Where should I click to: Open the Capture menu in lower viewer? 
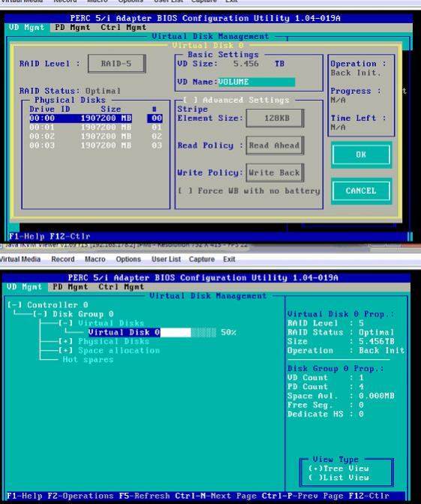pyautogui.click(x=202, y=259)
